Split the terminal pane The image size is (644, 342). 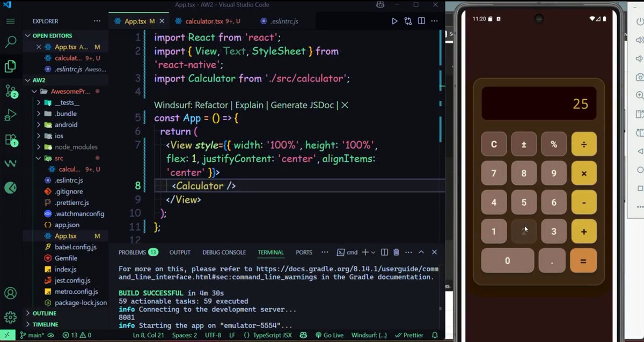[384, 252]
